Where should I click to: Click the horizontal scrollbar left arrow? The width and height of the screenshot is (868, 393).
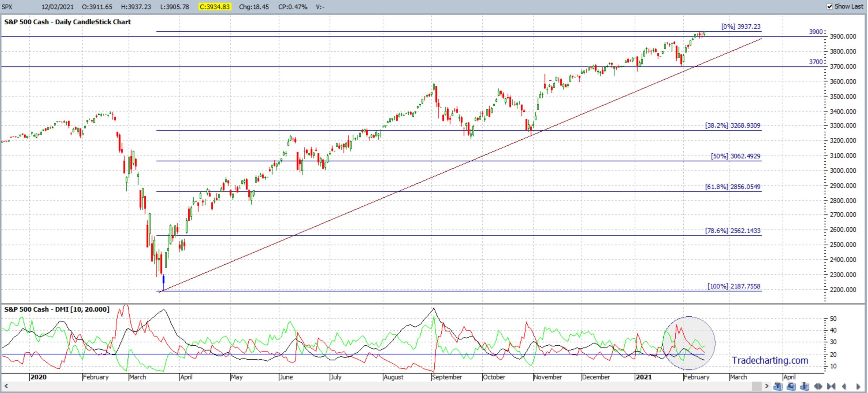[6, 386]
